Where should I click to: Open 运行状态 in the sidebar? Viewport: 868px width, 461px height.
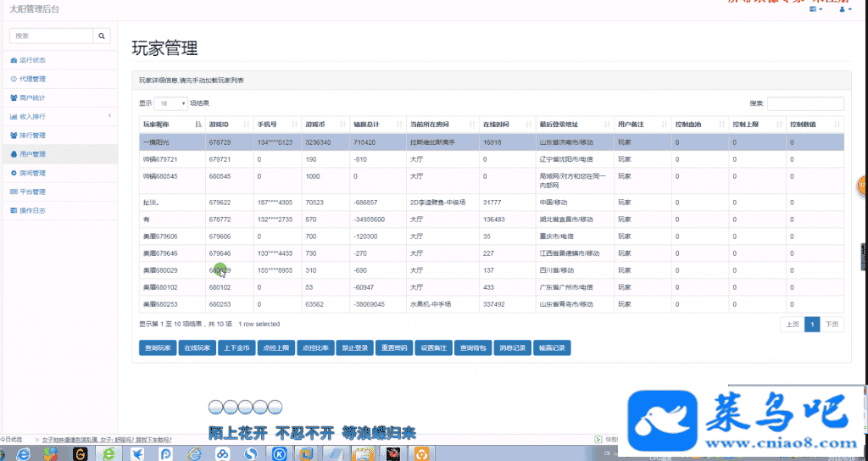pyautogui.click(x=32, y=60)
